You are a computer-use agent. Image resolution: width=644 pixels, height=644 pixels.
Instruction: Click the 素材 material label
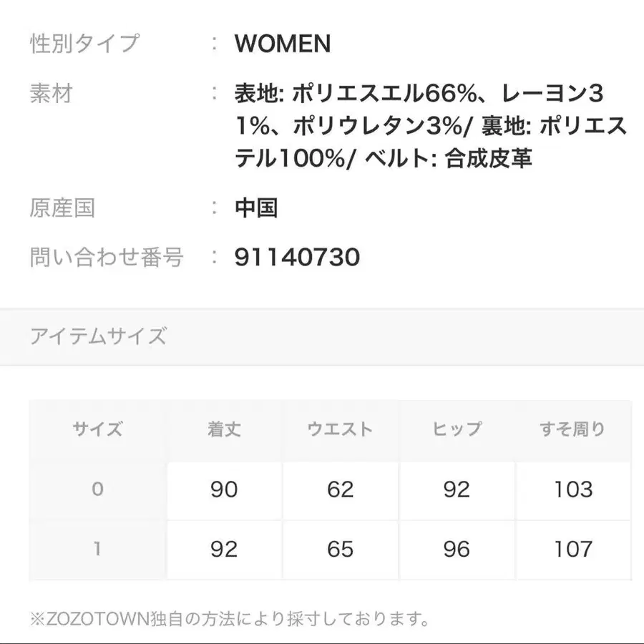51,94
